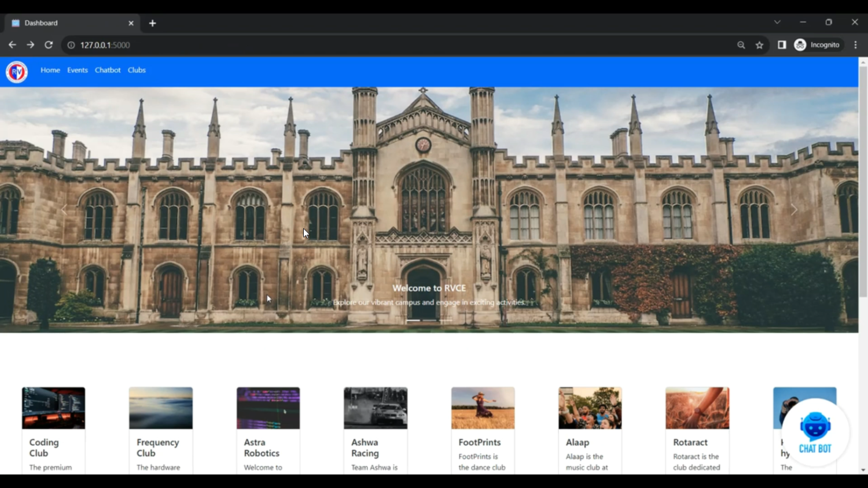Image resolution: width=868 pixels, height=488 pixels.
Task: Open the Incognito profile button
Action: [x=817, y=45]
